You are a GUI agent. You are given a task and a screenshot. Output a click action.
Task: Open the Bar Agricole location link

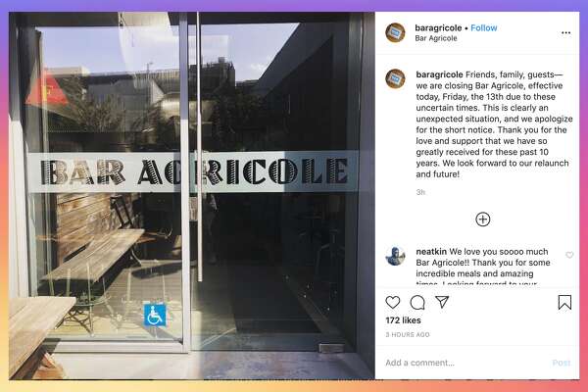436,38
